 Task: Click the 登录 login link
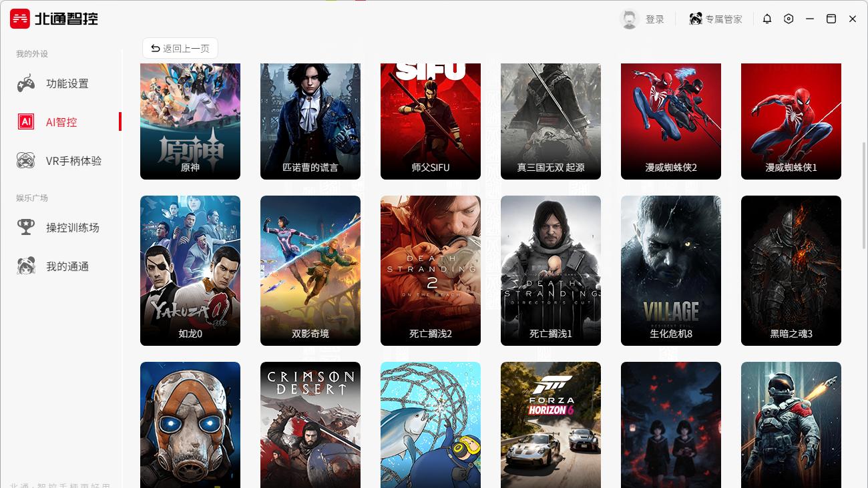655,19
